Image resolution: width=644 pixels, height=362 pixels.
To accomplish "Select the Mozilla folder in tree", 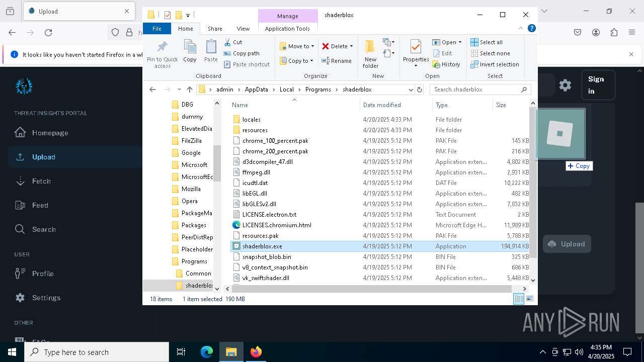I will tap(191, 189).
